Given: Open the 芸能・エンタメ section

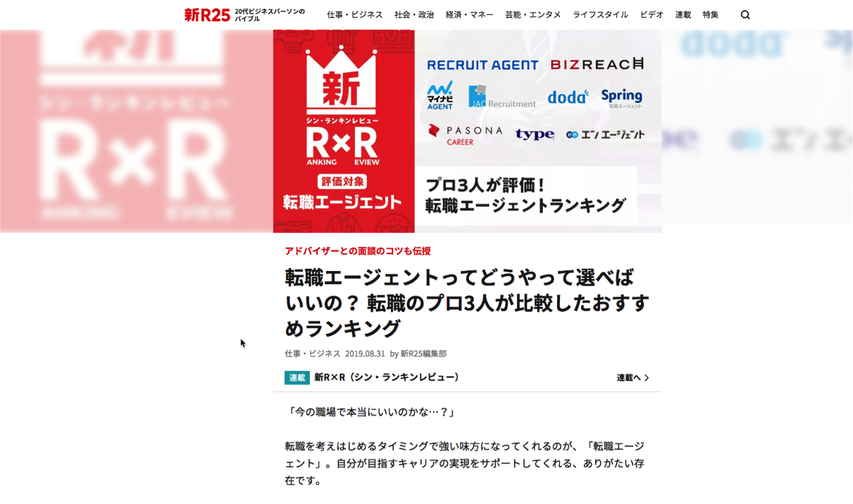Looking at the screenshot, I should pyautogui.click(x=533, y=15).
